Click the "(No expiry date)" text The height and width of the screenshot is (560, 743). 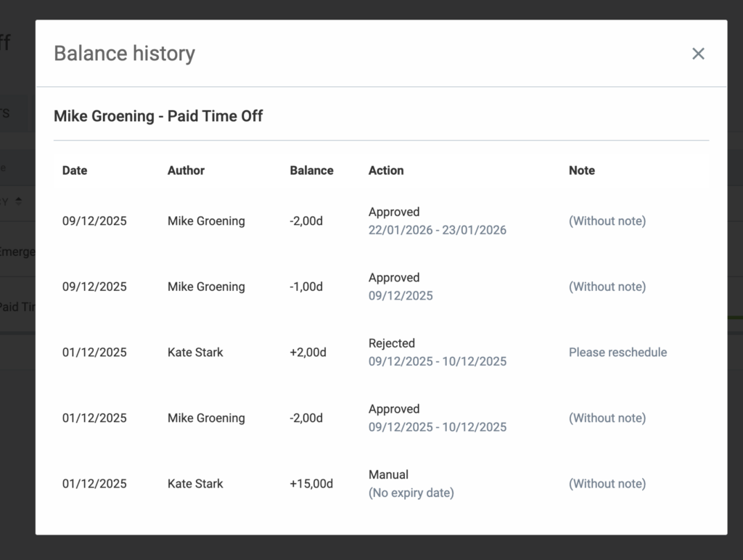coord(411,493)
